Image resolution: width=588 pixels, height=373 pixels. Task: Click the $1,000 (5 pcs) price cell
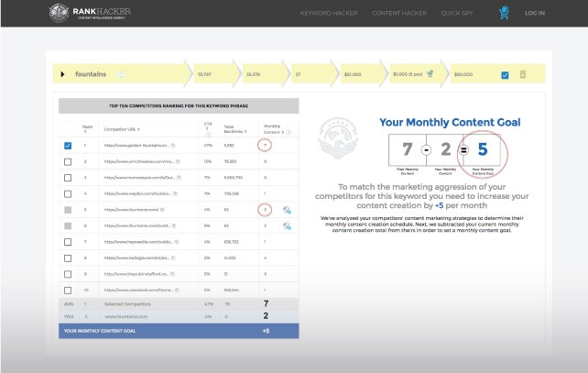(x=408, y=74)
